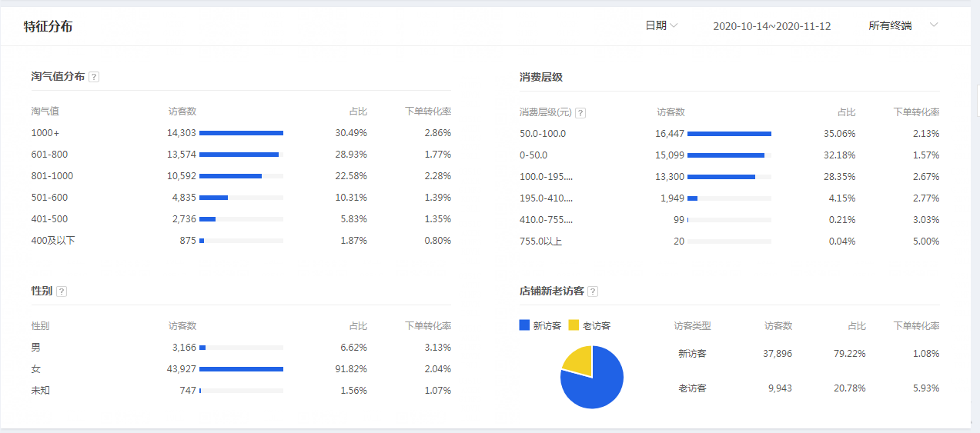Click the visitor bar for 淘气值 1000+

point(241,133)
